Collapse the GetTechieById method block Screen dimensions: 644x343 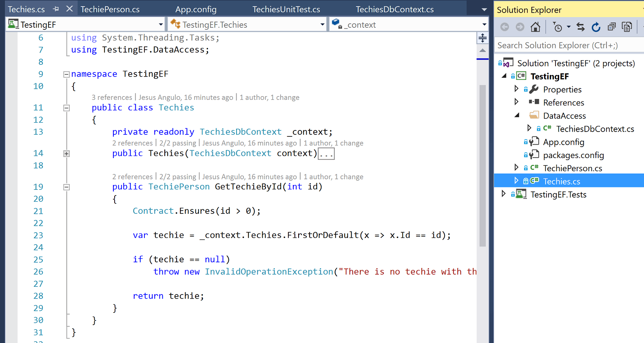66,187
